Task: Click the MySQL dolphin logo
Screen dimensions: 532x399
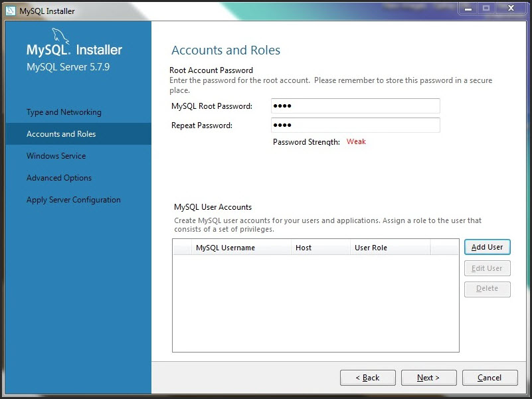Action: [x=60, y=37]
